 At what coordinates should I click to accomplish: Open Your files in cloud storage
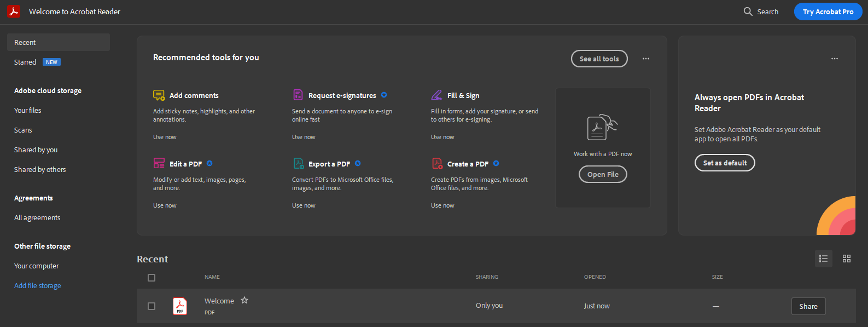pos(28,110)
